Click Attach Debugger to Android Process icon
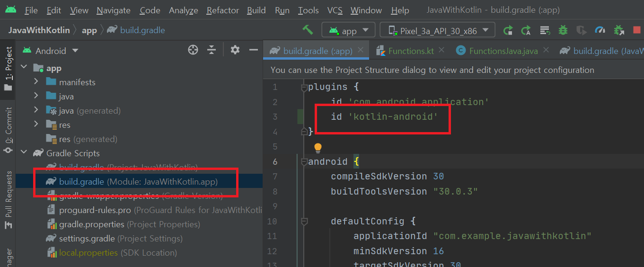Viewport: 644px width, 267px height. point(619,30)
